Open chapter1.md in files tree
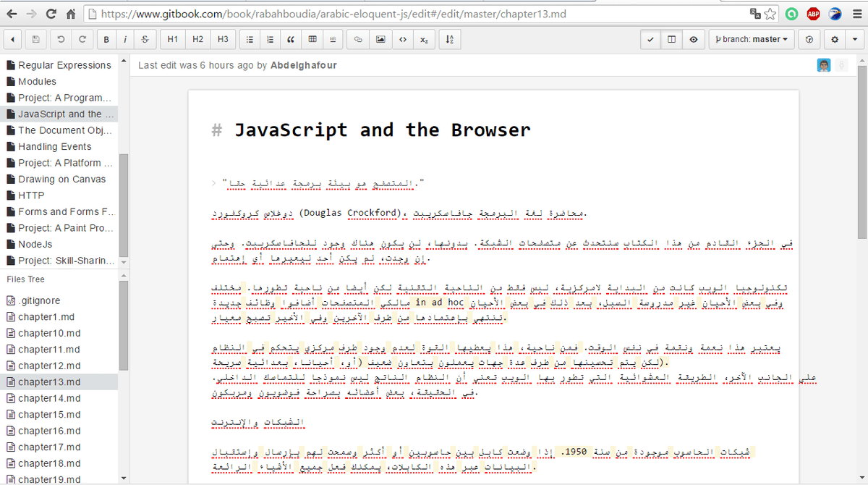The image size is (868, 485). pyautogui.click(x=59, y=317)
